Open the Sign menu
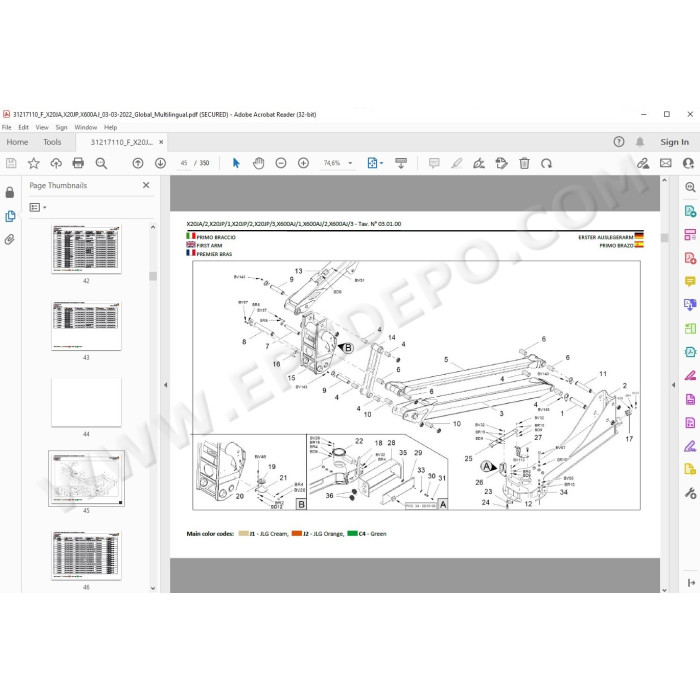700x700 pixels. (61, 127)
